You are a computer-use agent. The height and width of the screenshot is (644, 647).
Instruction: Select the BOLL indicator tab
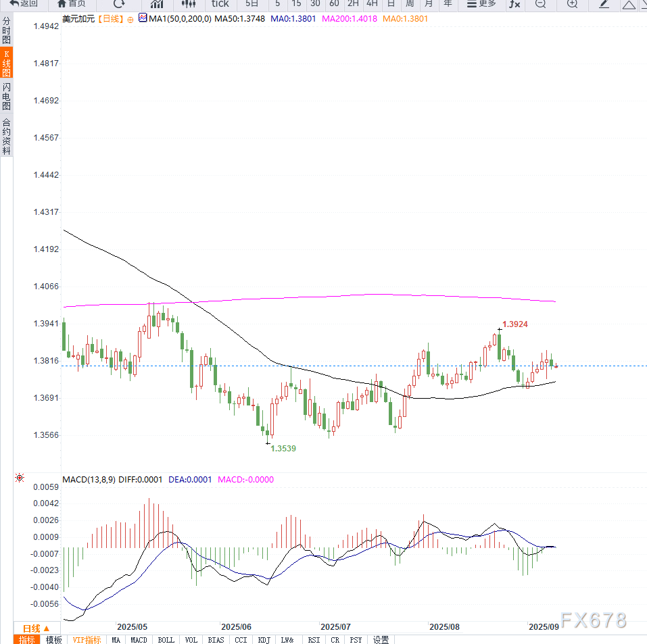click(x=166, y=640)
